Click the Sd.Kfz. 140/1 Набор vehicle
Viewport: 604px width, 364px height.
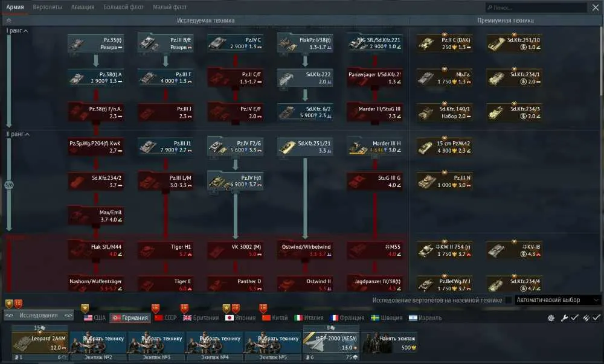click(x=445, y=112)
